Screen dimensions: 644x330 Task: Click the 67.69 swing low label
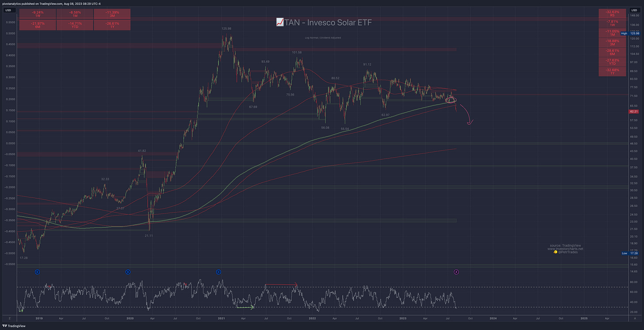[253, 107]
